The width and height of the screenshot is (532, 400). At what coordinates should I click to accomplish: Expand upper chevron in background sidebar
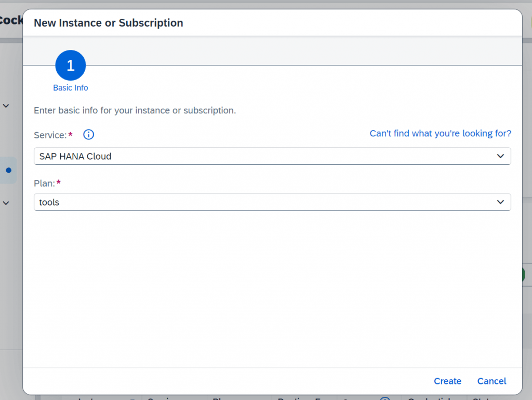(x=6, y=106)
